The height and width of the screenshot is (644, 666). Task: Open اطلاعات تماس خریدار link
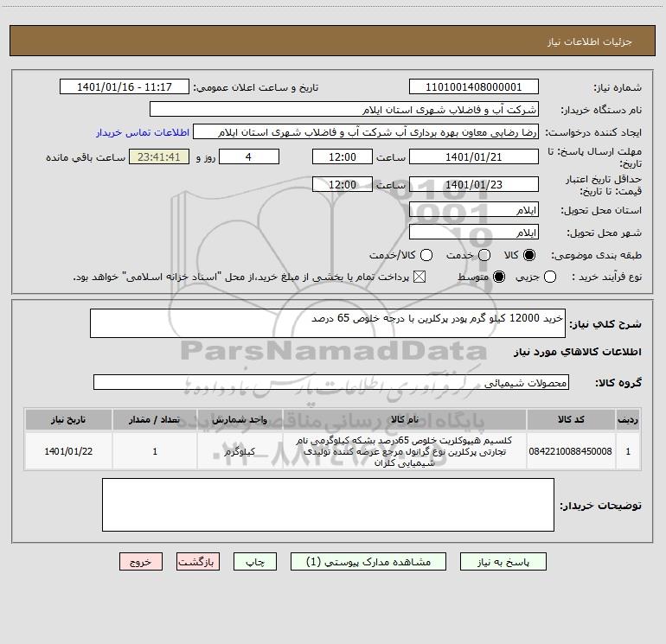(x=143, y=132)
